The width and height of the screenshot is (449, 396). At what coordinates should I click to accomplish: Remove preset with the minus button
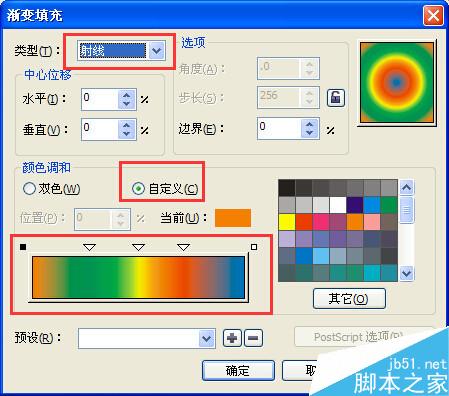click(253, 338)
